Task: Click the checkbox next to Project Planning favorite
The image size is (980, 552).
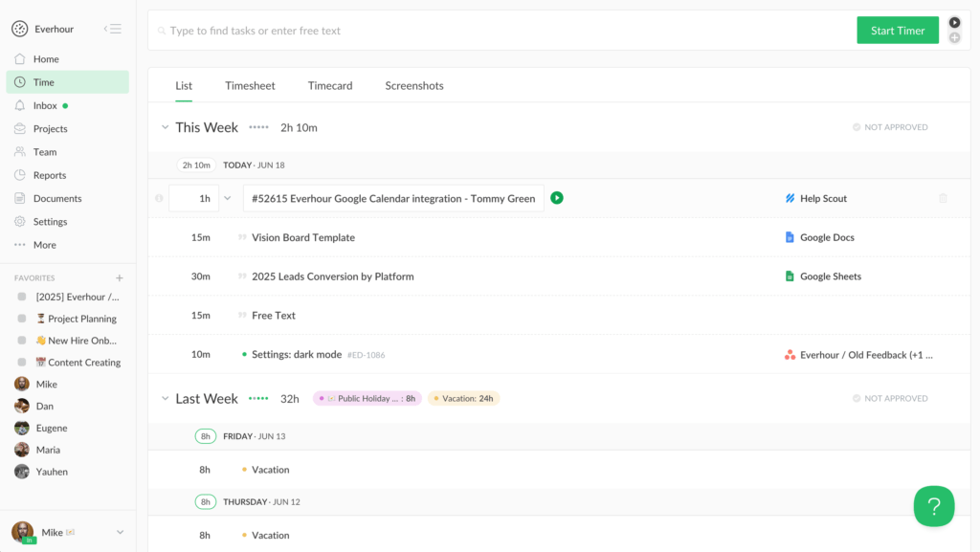Action: 22,319
